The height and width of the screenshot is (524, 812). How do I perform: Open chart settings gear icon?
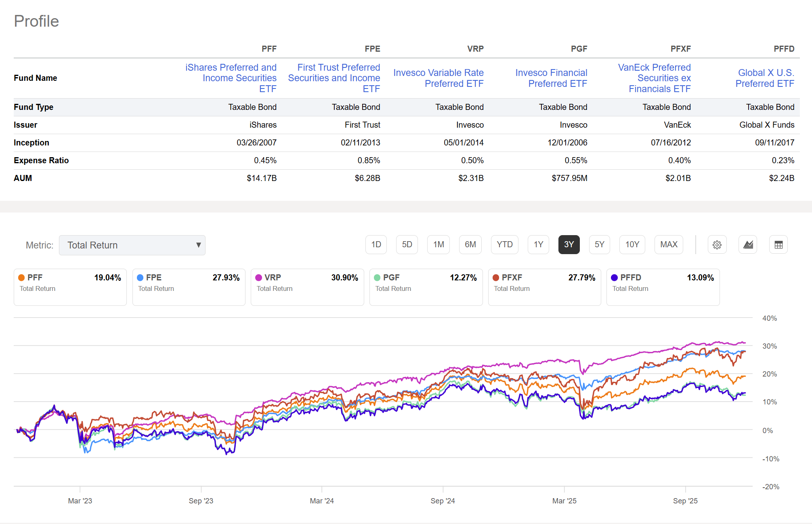coord(717,245)
